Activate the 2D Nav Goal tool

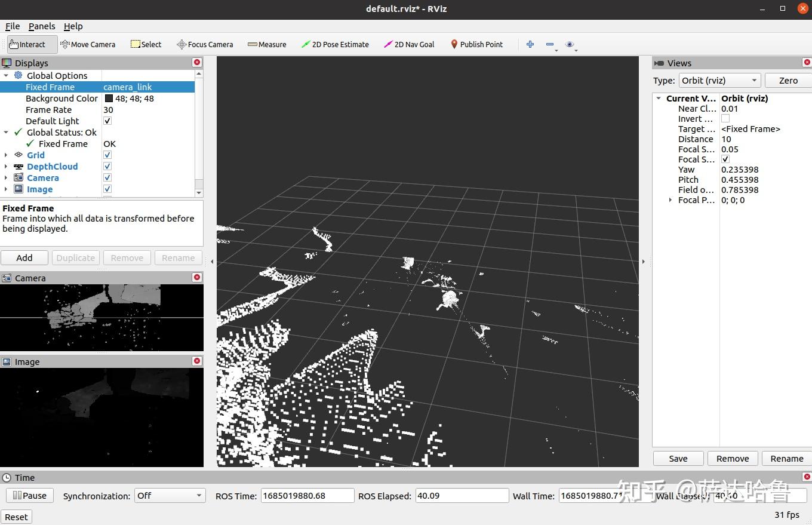409,44
